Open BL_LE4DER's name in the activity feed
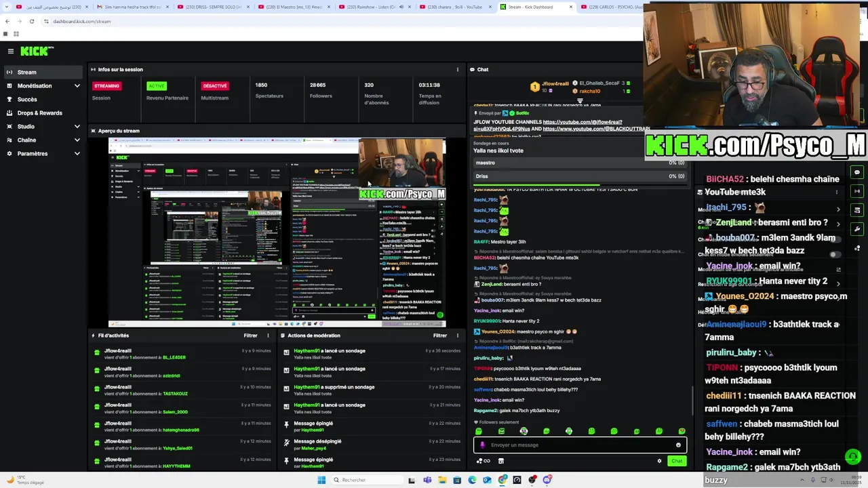Image resolution: width=868 pixels, height=488 pixels. click(x=174, y=357)
